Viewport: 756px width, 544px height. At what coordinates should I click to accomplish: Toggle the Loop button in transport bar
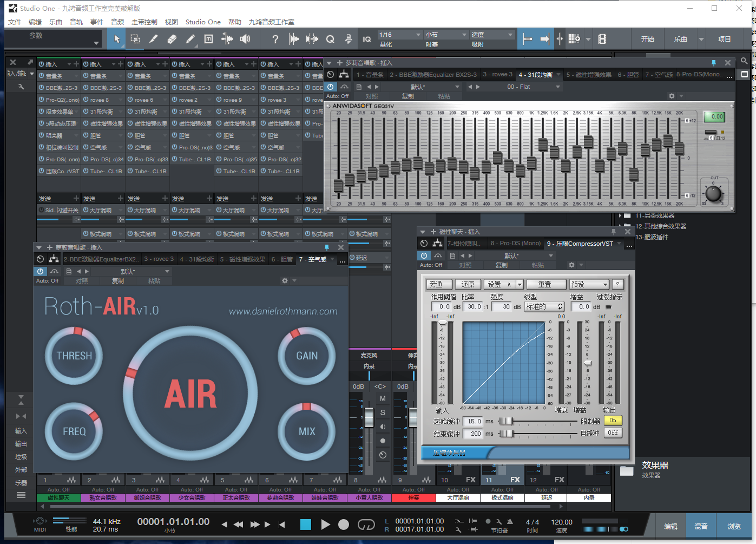tap(366, 525)
